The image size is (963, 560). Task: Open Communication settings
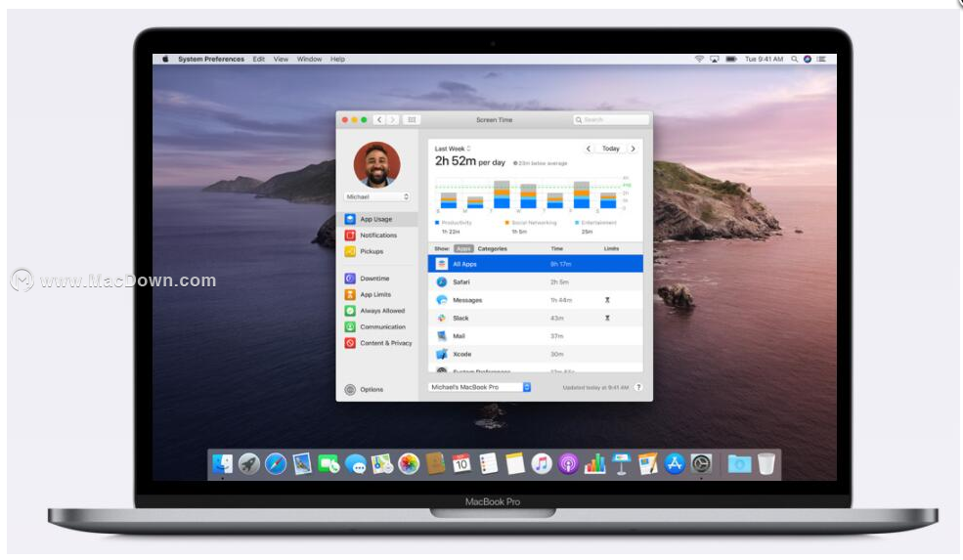pyautogui.click(x=376, y=326)
